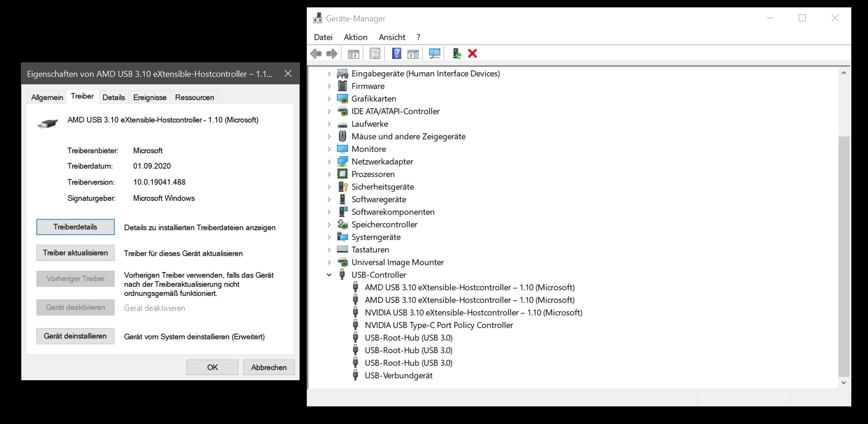Toggle the console tree pane toolbar icon
This screenshot has width=868, height=424.
click(x=353, y=54)
